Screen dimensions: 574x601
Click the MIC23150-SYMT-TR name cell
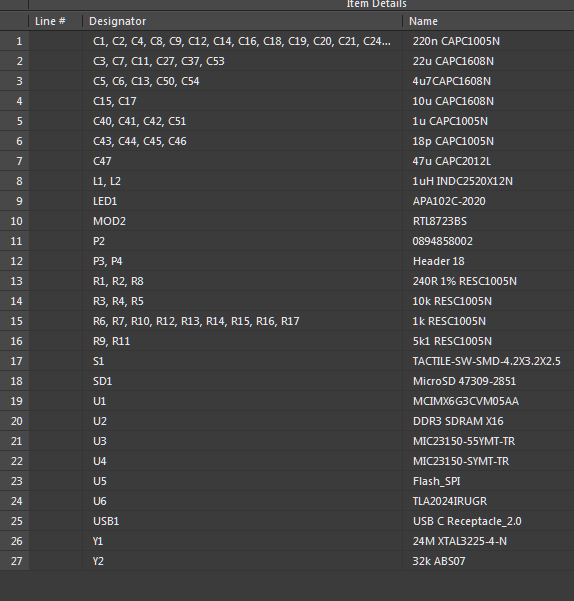[x=489, y=461]
